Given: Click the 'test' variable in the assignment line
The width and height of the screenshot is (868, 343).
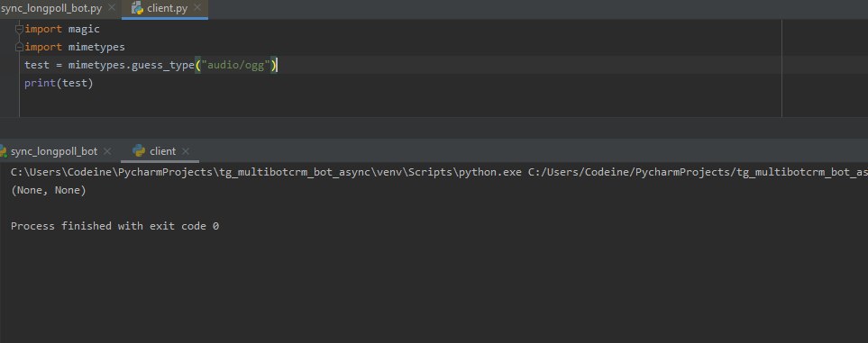Looking at the screenshot, I should pos(37,66).
